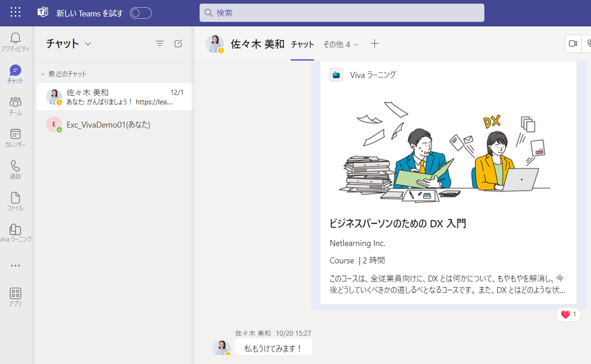Click 佐々木 美和 avatar beside the message
Screen dimensions: 591x364
(x=221, y=348)
